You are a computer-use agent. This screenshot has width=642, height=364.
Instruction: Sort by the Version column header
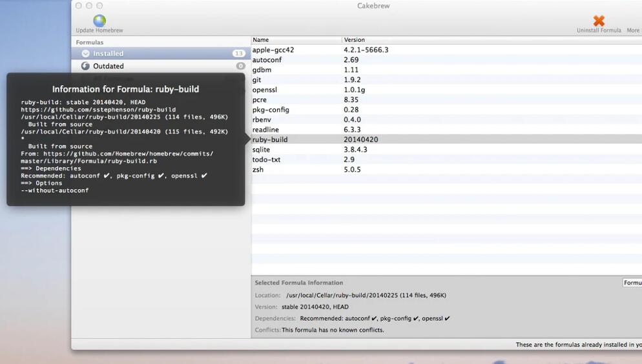[492, 39]
